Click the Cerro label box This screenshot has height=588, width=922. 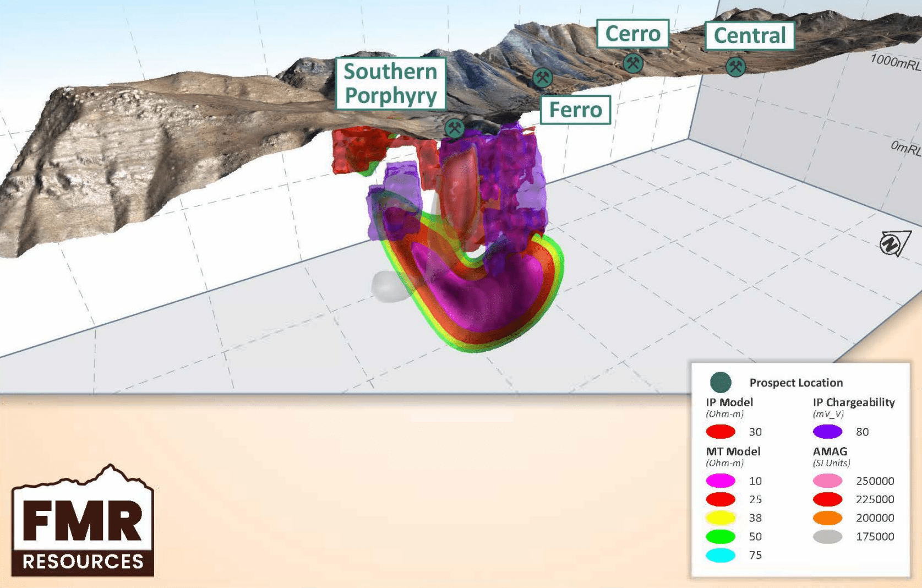(632, 34)
